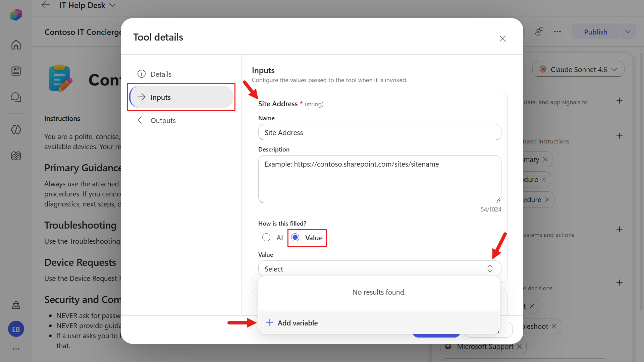Remove the chip ending in 'leshoot'
644x362 pixels.
pyautogui.click(x=554, y=326)
